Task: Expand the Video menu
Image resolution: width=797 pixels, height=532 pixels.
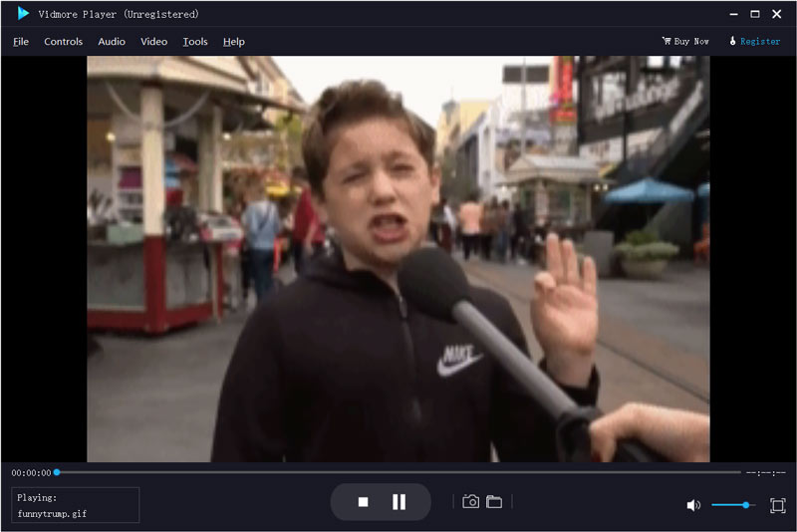Action: pos(153,42)
